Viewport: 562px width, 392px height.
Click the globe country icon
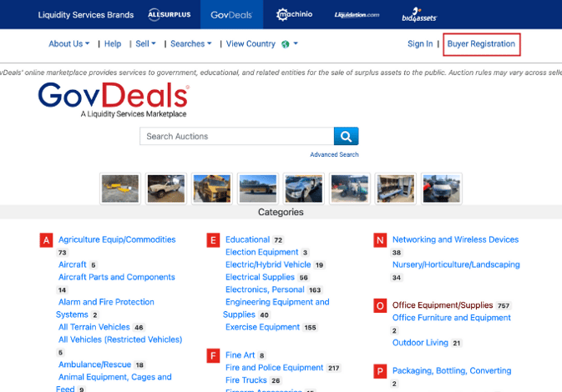[286, 44]
